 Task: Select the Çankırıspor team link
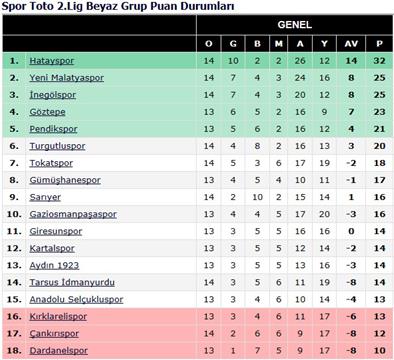pos(54,333)
